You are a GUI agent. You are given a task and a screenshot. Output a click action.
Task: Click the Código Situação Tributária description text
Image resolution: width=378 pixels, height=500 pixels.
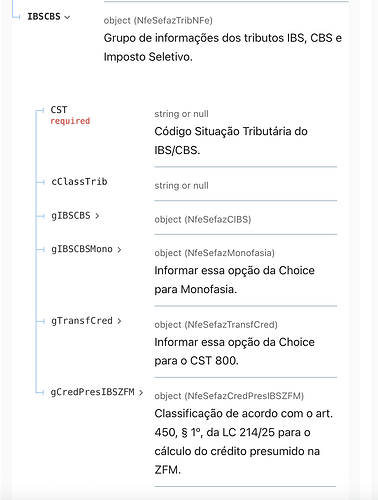click(x=231, y=141)
